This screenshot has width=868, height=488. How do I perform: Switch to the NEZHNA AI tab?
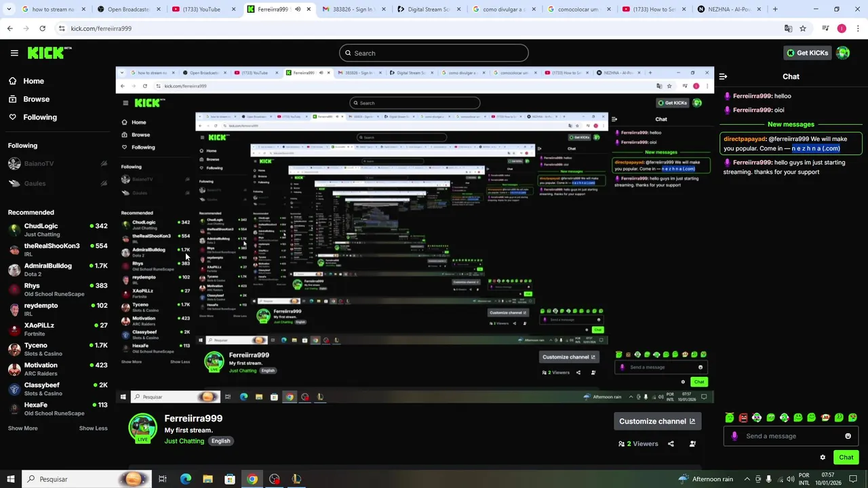point(728,9)
